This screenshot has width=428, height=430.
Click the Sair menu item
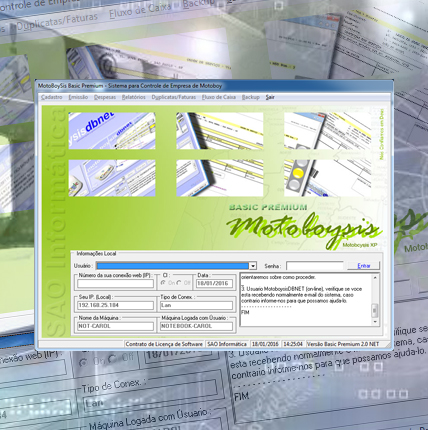[x=270, y=97]
